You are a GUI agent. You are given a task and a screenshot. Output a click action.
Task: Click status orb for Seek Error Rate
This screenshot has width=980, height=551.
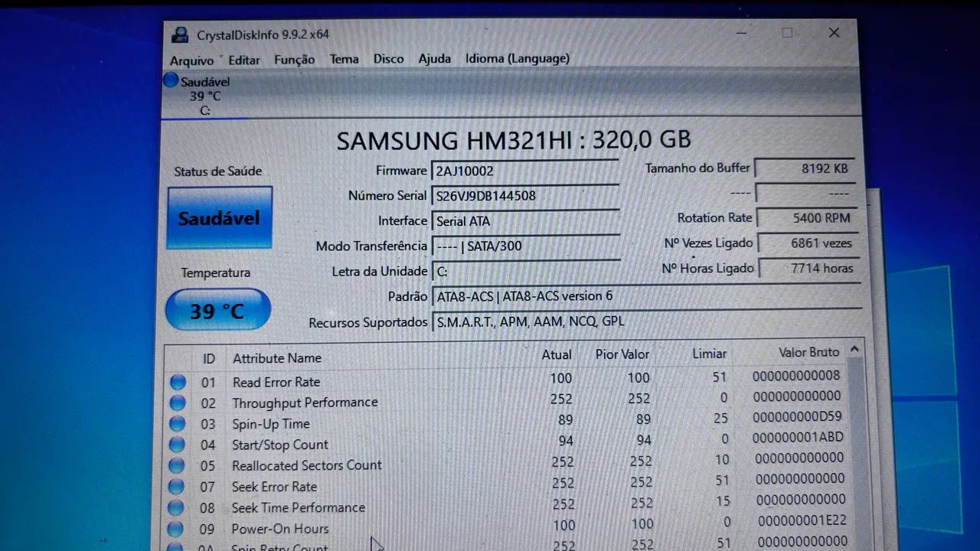(x=176, y=487)
